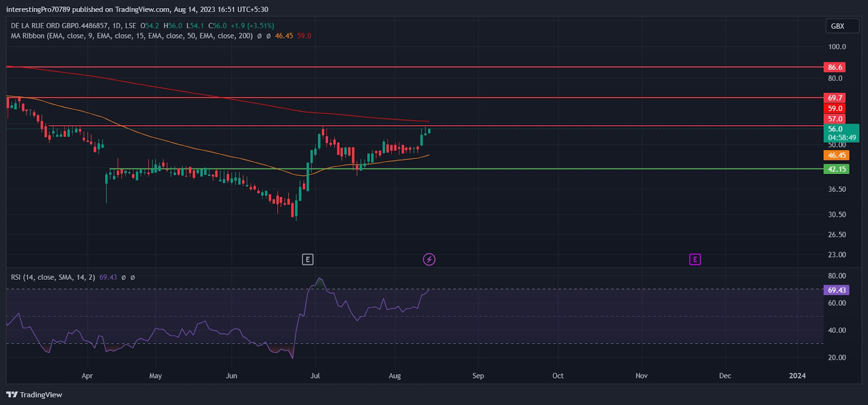This screenshot has width=868, height=405.
Task: Click the Sep label on time axis
Action: [x=478, y=376]
